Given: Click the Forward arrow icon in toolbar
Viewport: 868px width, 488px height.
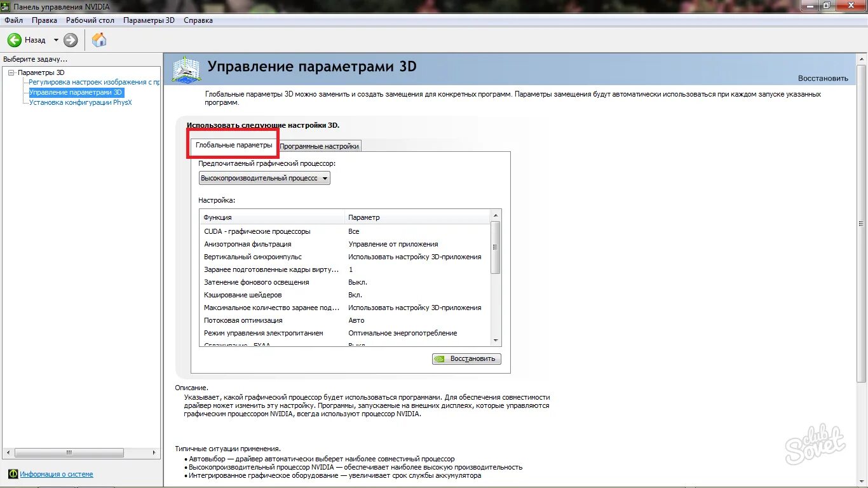Looking at the screenshot, I should (71, 40).
